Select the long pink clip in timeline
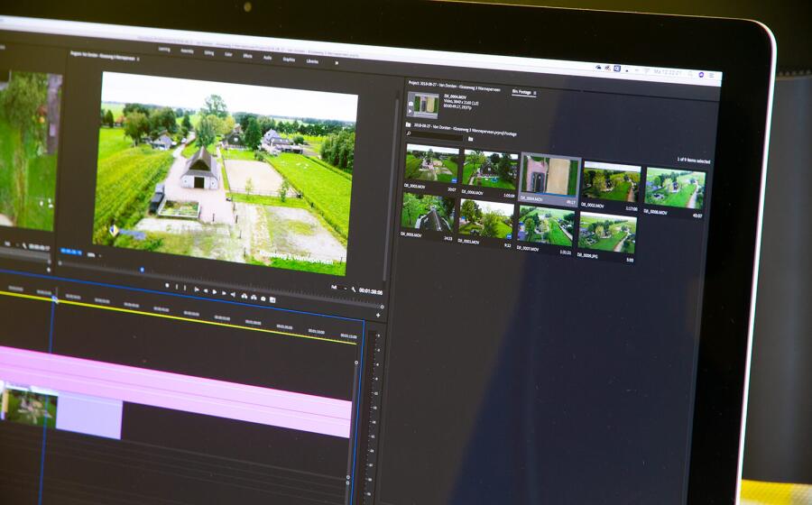Viewport: 812px width, 505px height. (176, 391)
